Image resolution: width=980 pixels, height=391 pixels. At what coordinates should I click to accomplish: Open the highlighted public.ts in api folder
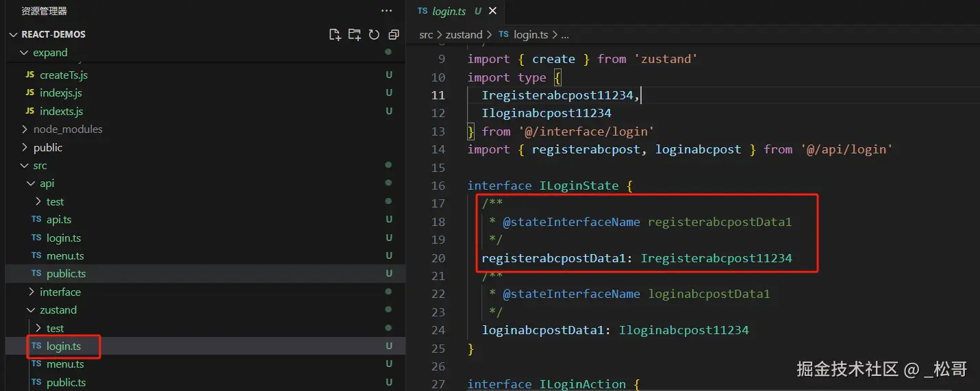click(x=66, y=273)
